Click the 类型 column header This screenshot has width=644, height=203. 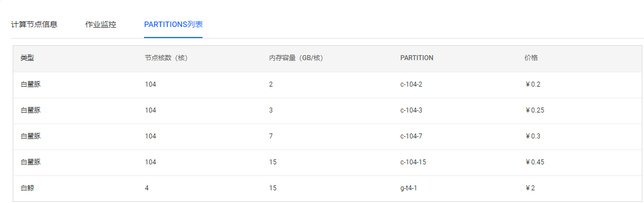[27, 58]
